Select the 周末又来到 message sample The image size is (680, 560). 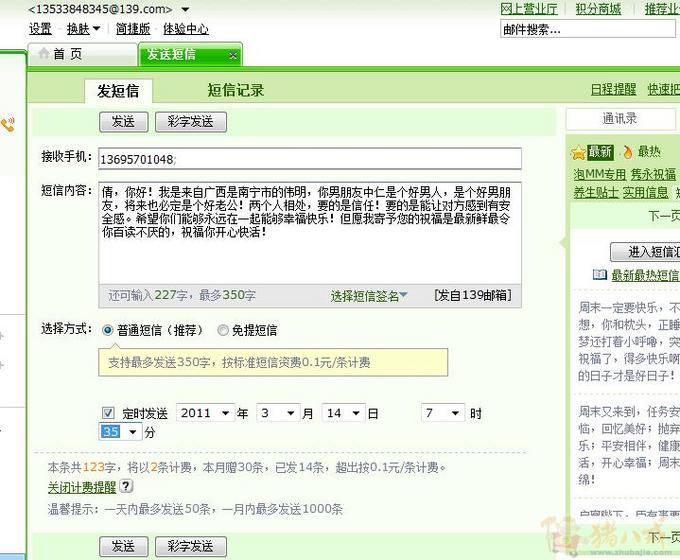pyautogui.click(x=628, y=445)
